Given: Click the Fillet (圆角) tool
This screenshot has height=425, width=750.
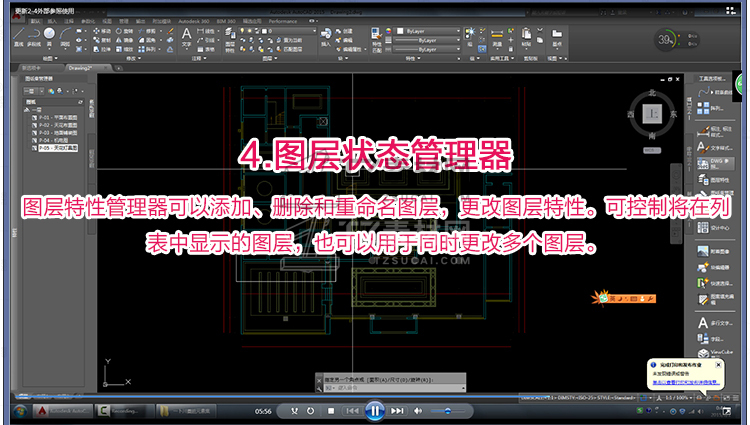Looking at the screenshot, I should (147, 40).
